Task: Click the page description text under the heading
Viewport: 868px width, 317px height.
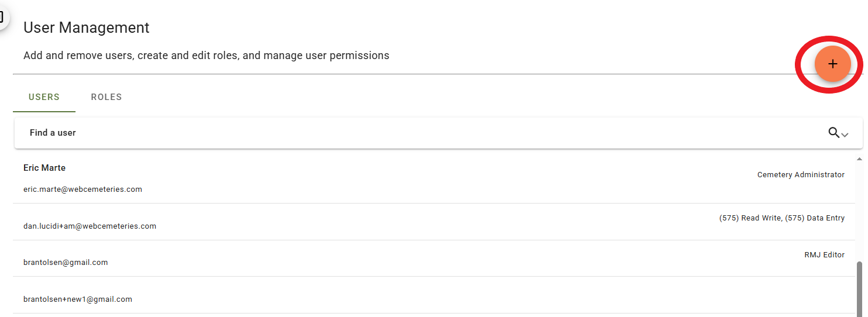Action: pos(206,56)
